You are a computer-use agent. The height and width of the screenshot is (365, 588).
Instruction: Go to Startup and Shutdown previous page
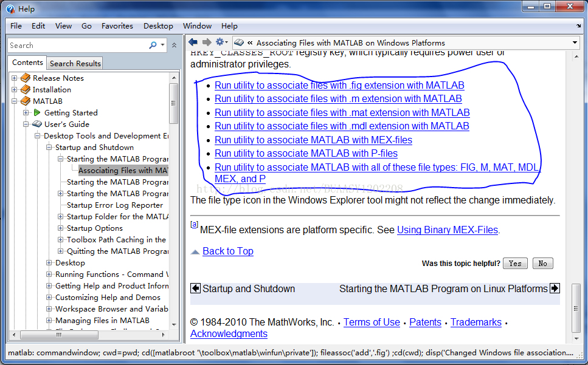point(249,288)
